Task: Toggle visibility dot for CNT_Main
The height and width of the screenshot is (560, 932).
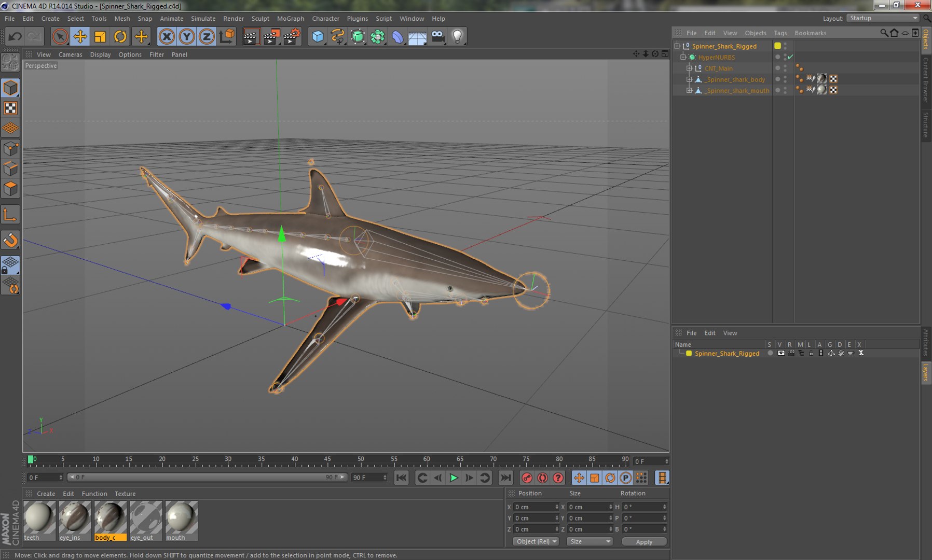Action: pos(785,68)
